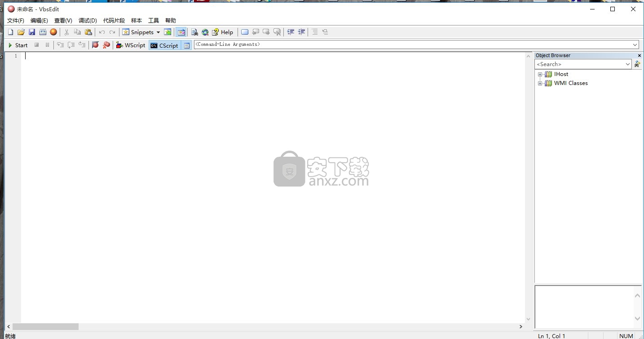Paste clipboard using the Paste icon
This screenshot has height=339, width=644.
[88, 32]
